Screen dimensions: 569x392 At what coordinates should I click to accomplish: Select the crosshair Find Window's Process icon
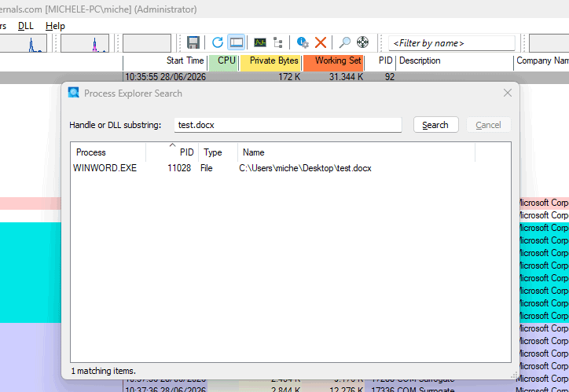362,42
